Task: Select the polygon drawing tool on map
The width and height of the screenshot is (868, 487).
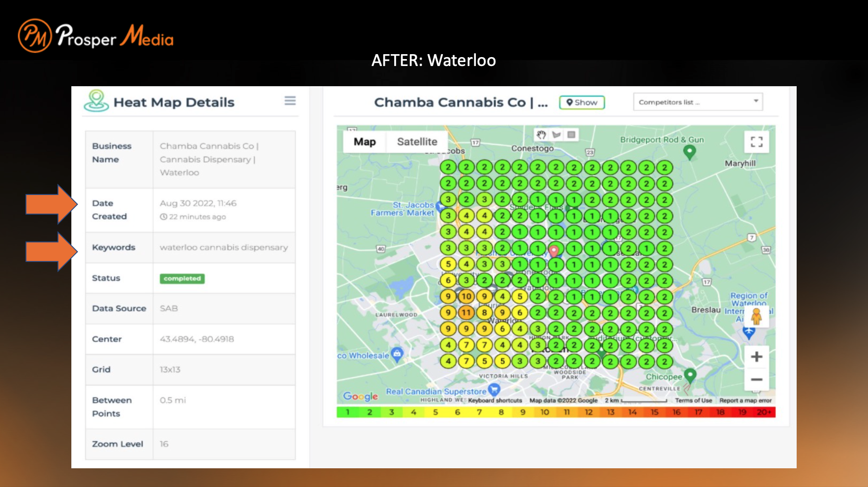Action: [557, 135]
